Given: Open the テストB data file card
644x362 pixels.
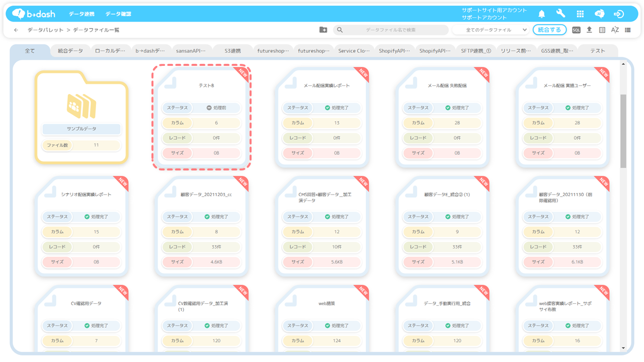Looking at the screenshot, I should coord(201,117).
